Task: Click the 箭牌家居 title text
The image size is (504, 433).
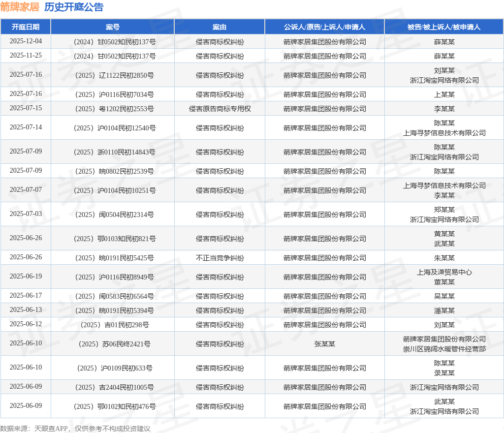Action: click(x=20, y=7)
